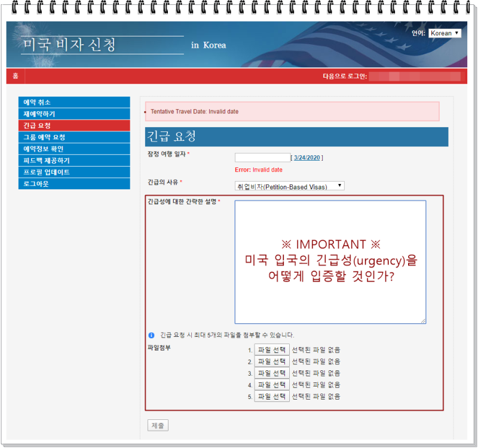The height and width of the screenshot is (448, 478).
Task: Expand the 긴급의 사유 dropdown
Action: [x=289, y=186]
